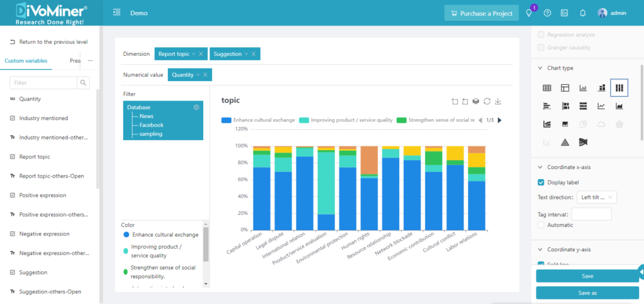Select the stacked line chart type
644x304 pixels.
[547, 124]
